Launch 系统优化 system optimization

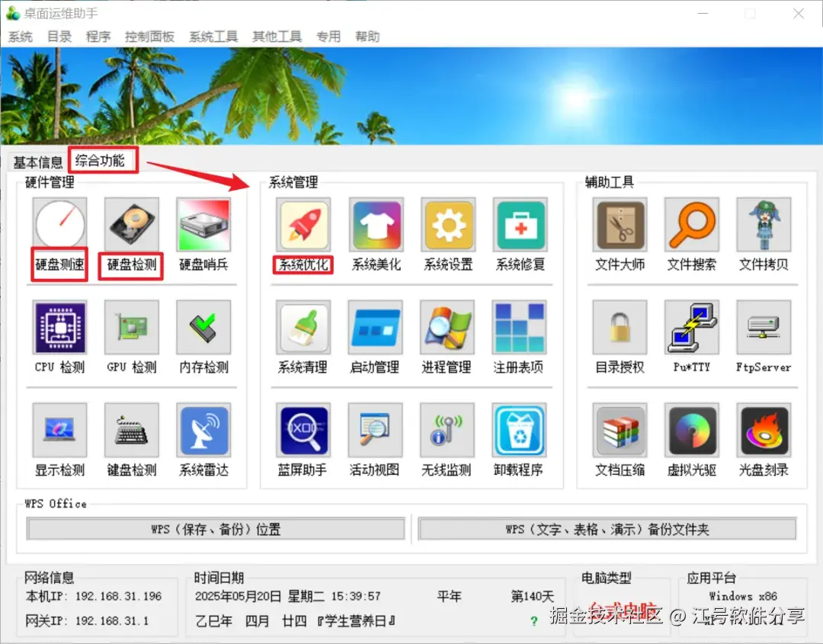[x=302, y=225]
